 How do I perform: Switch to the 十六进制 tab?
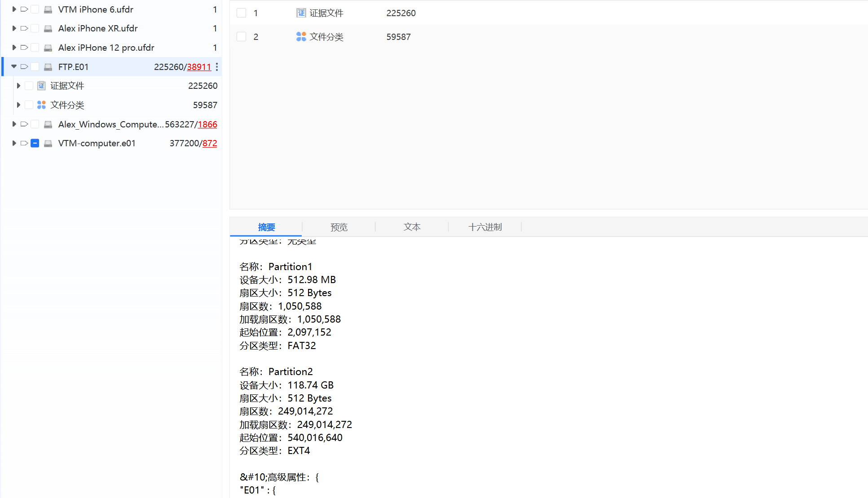pos(485,227)
